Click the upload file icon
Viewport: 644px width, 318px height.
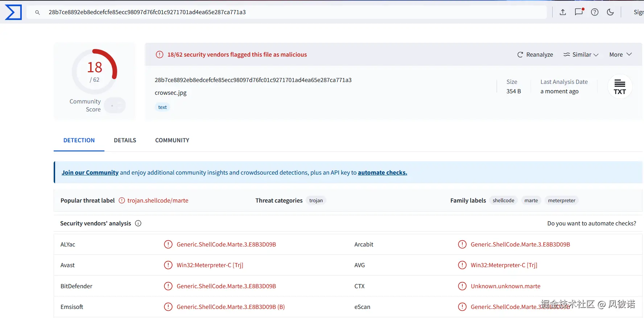[x=563, y=12]
